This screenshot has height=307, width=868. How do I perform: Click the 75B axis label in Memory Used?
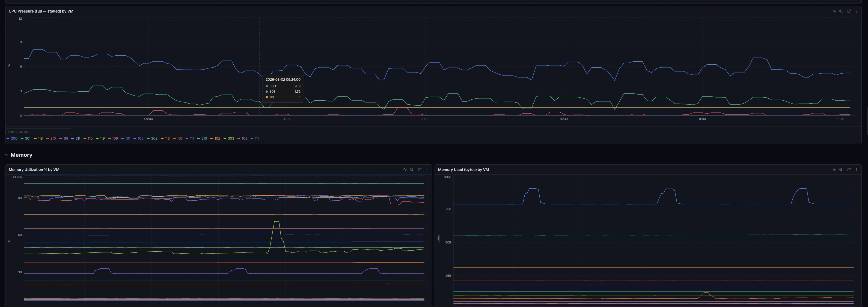pyautogui.click(x=448, y=209)
